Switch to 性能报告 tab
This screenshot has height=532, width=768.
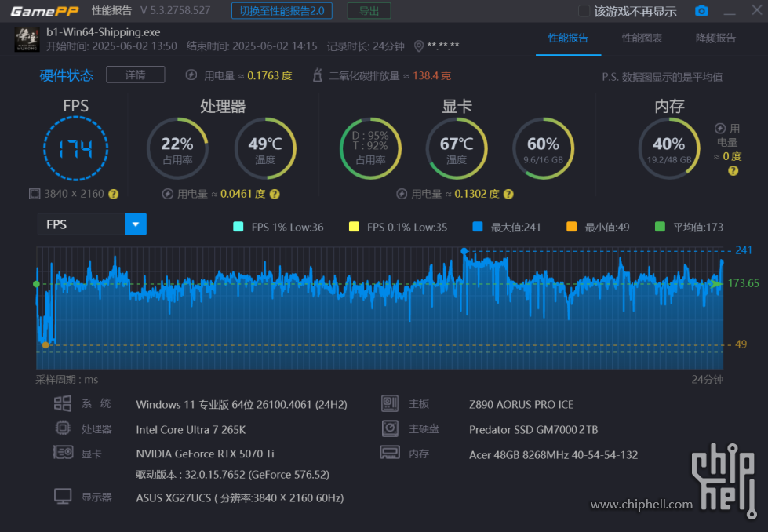tap(568, 38)
